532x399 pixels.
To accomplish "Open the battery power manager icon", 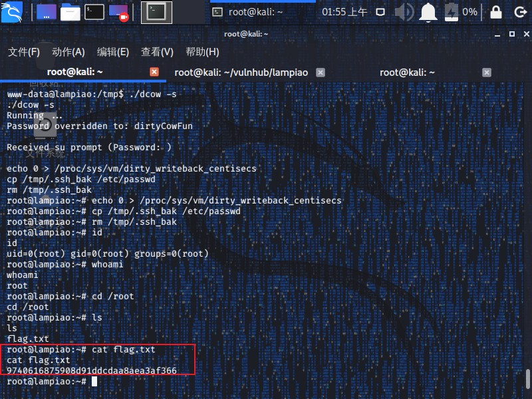I will click(452, 13).
